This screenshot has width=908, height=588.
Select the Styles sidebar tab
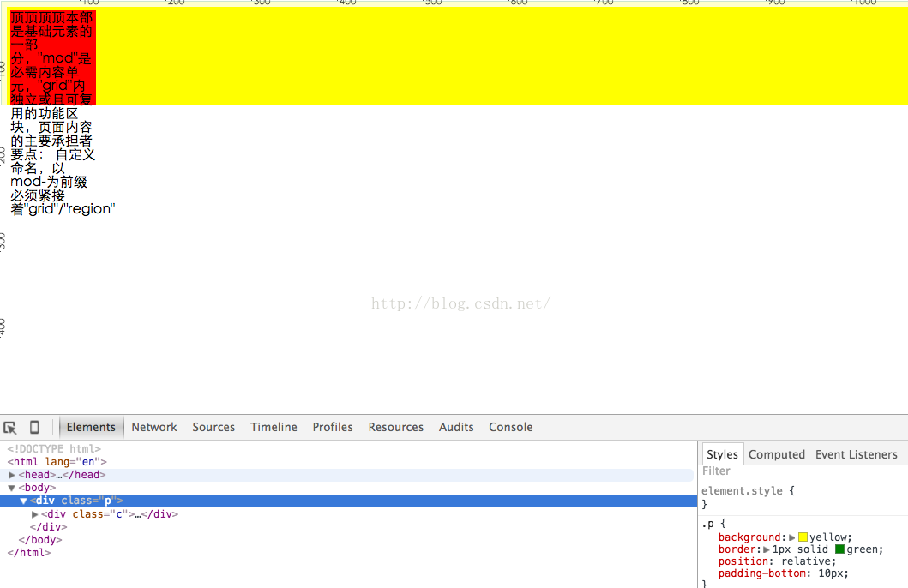722,454
